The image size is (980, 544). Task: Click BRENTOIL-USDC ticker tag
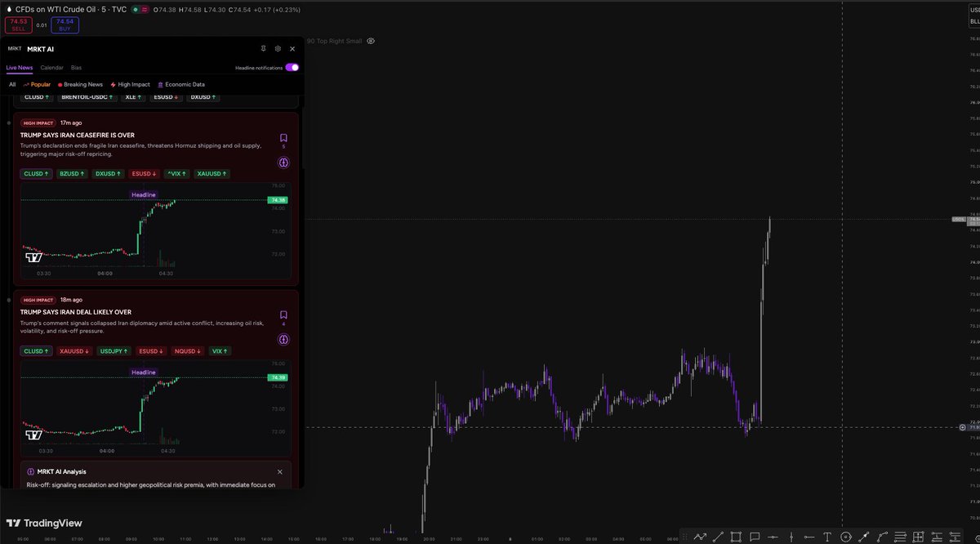pyautogui.click(x=87, y=97)
